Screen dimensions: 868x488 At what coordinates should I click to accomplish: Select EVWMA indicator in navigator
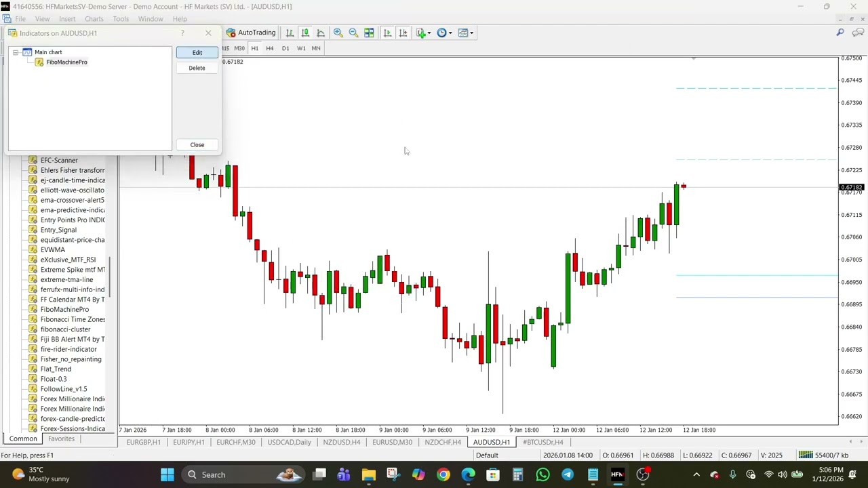(53, 249)
